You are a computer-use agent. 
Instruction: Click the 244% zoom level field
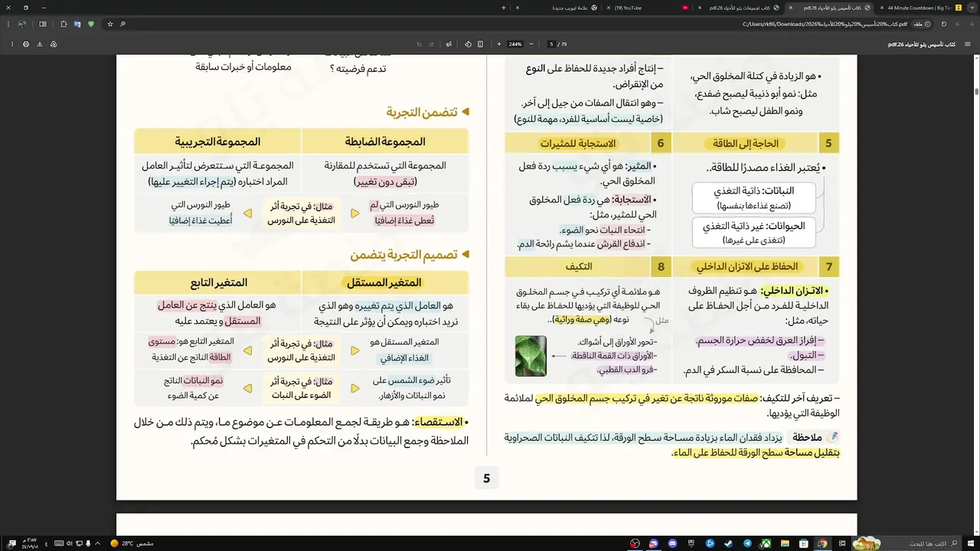[x=515, y=44]
